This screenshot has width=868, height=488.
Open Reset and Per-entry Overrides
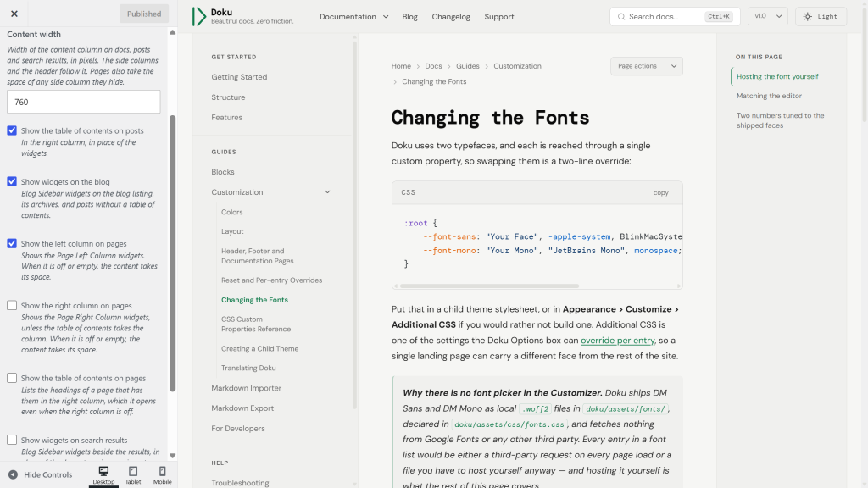272,280
